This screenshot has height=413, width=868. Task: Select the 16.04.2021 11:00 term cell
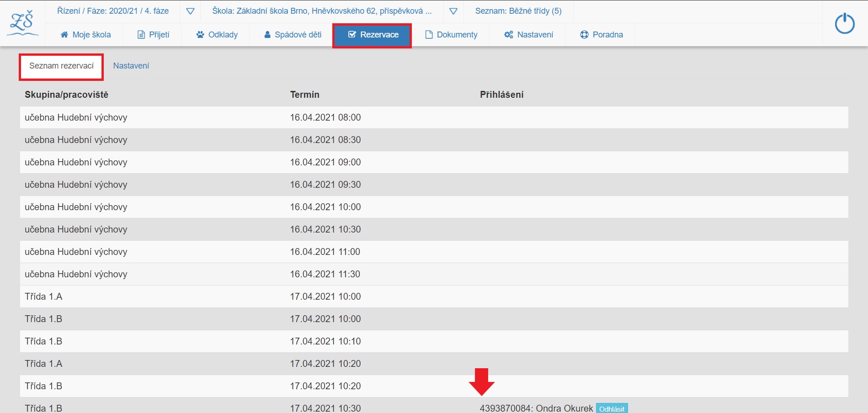click(x=325, y=252)
